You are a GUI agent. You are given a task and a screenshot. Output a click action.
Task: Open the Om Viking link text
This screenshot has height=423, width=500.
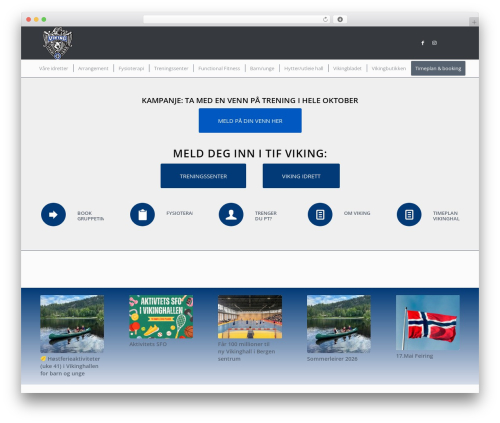tap(357, 213)
